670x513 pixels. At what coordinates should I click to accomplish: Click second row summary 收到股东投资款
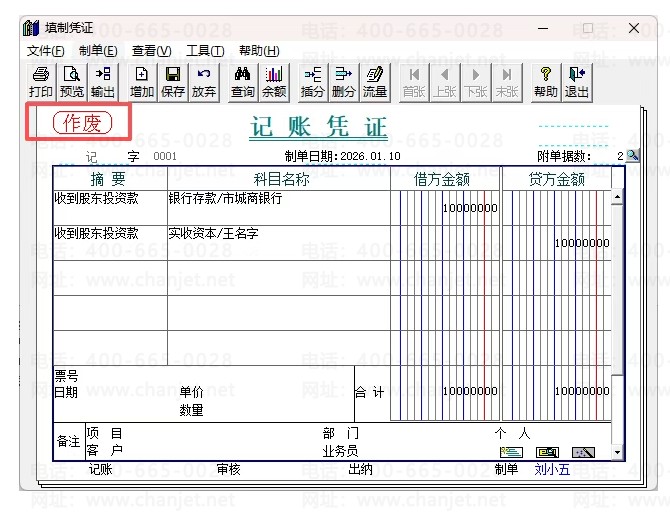tap(97, 233)
